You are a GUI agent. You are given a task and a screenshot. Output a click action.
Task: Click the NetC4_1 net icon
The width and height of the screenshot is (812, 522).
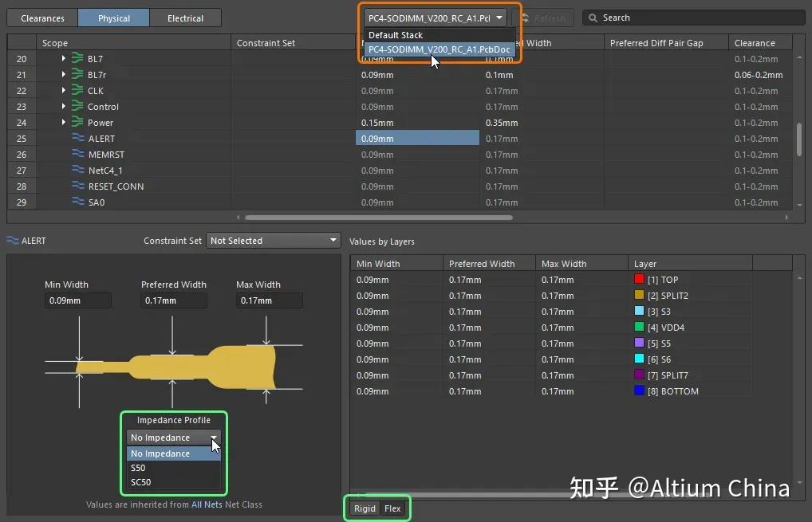tap(78, 169)
